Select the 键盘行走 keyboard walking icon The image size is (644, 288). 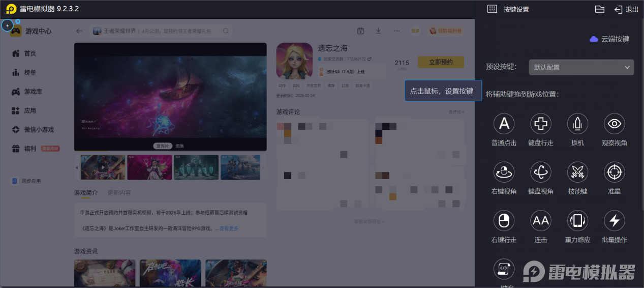pyautogui.click(x=541, y=124)
